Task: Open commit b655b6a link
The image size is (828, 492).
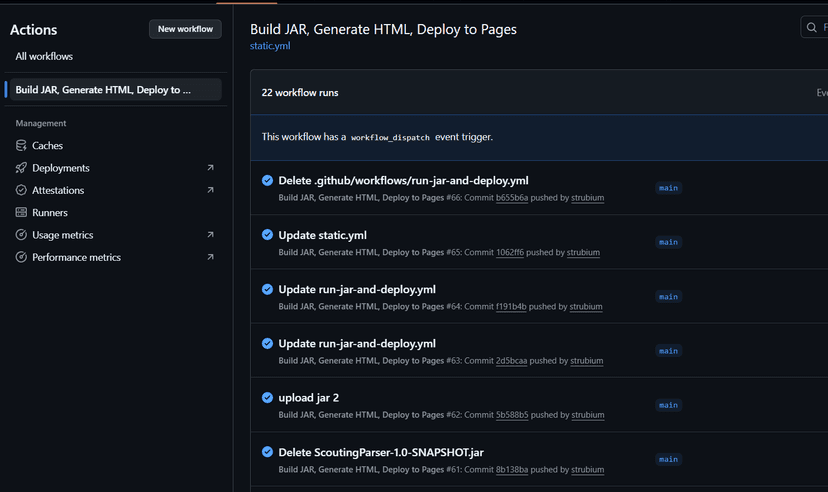Action: point(512,198)
